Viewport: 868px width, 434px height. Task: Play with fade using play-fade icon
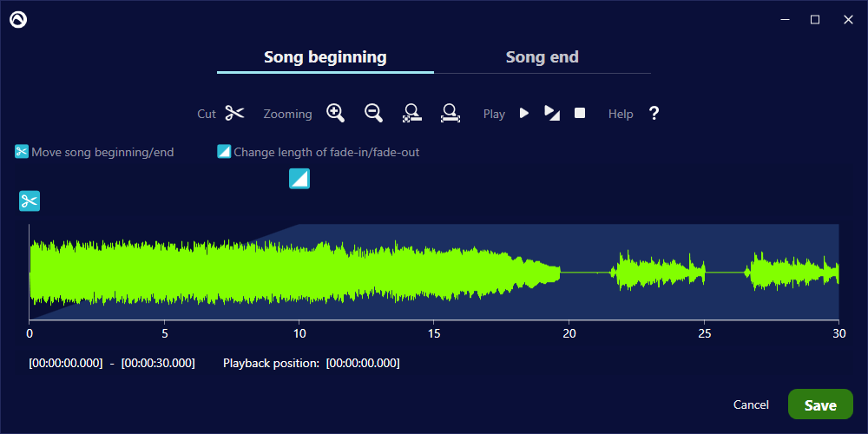click(x=552, y=114)
